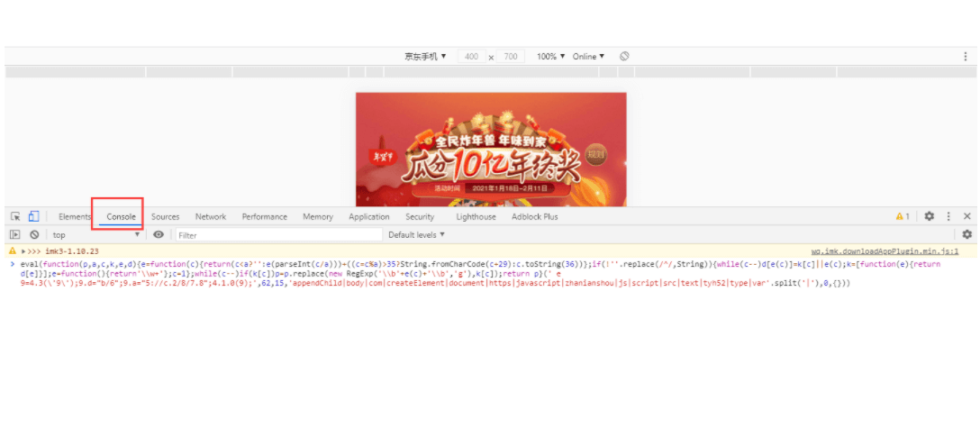Show the console sidebar icon

[15, 234]
